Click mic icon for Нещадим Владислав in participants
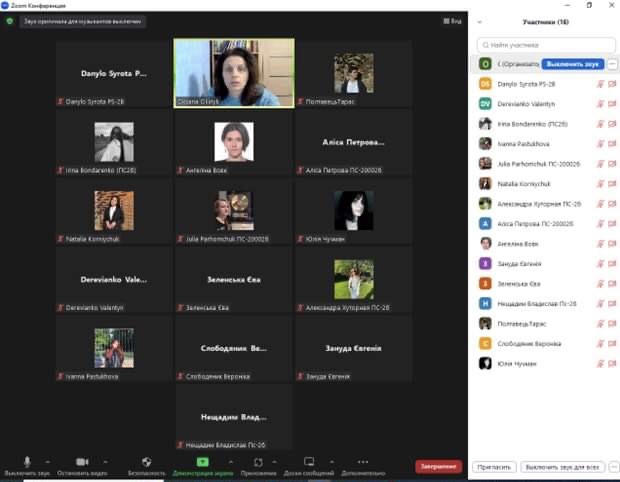The height and width of the screenshot is (482, 620). tap(600, 304)
